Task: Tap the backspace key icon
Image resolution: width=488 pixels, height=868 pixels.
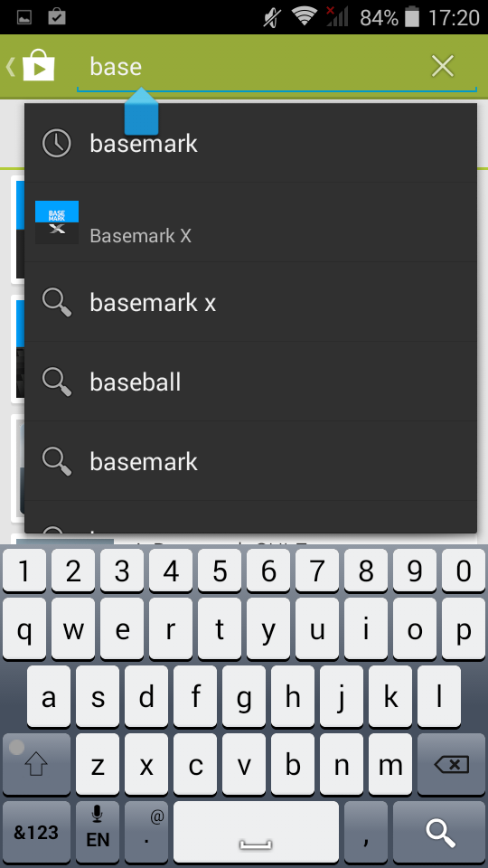Action: click(x=452, y=765)
